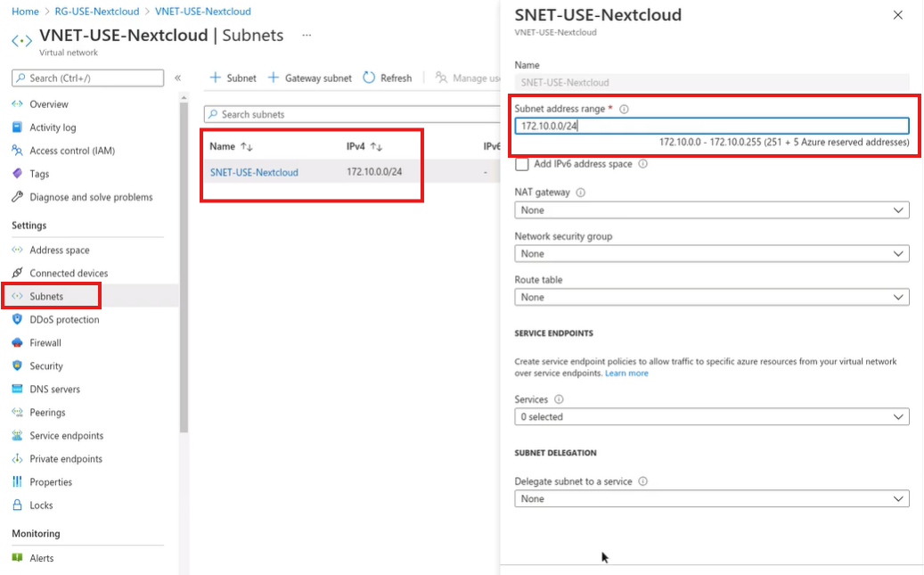Open Address space menu item
The image size is (924, 575).
click(60, 250)
